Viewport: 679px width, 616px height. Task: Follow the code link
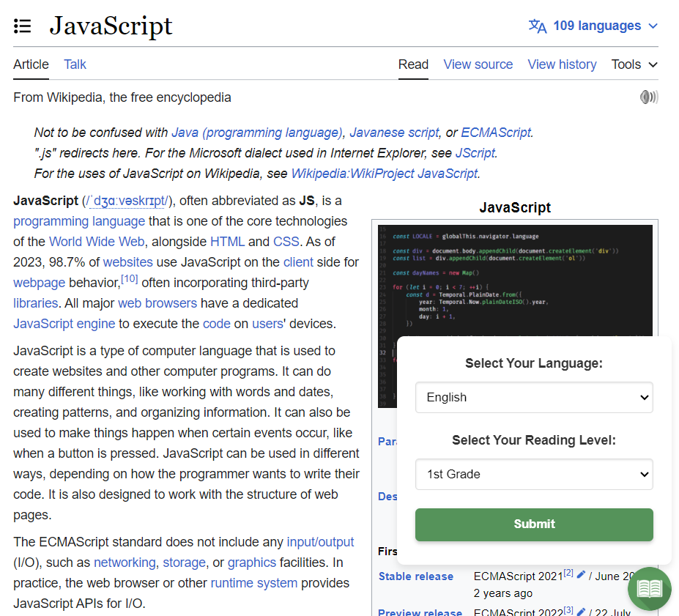point(217,324)
